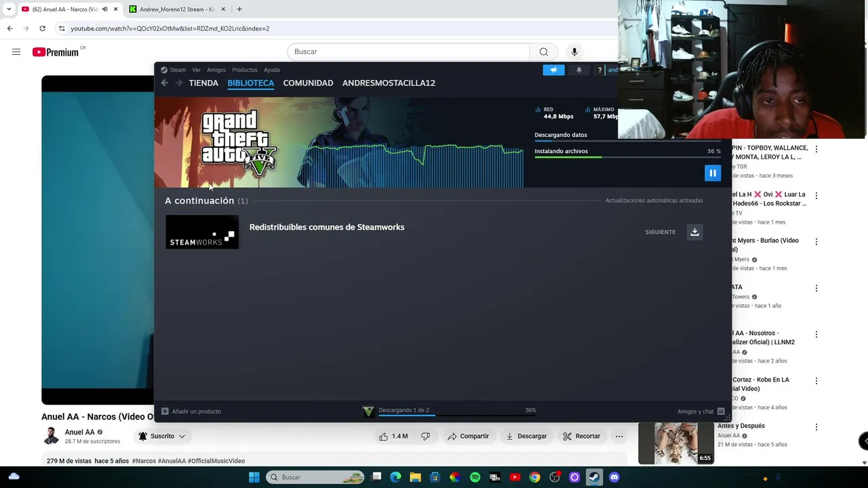Like the Anuel AA video
This screenshot has height=488, width=868.
coord(393,436)
